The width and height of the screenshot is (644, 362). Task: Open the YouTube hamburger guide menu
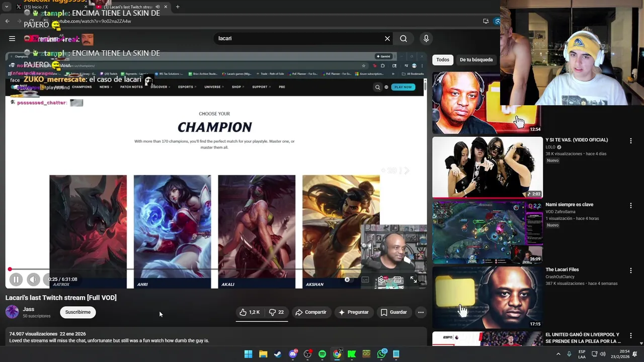pyautogui.click(x=12, y=39)
